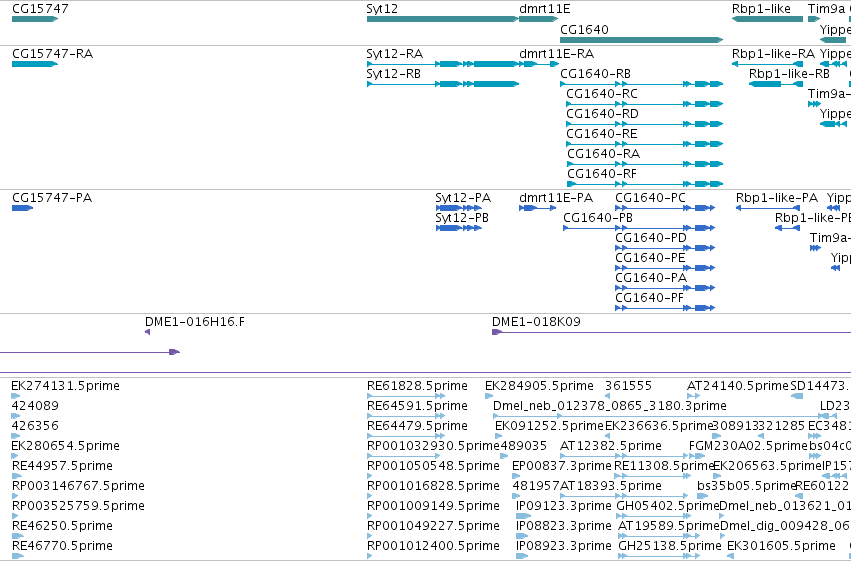Click the RE61828.5prime EST label
This screenshot has height=561, width=851.
(417, 386)
